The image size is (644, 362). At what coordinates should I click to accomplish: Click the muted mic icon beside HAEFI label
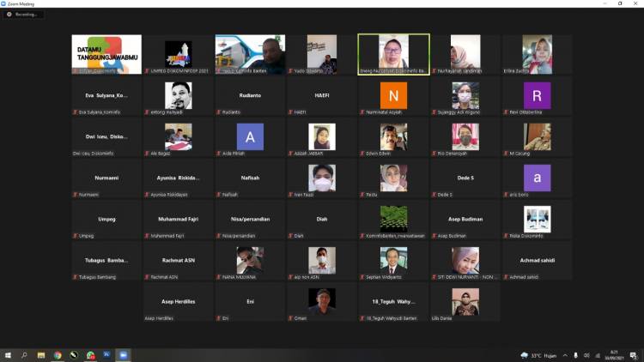[291, 112]
